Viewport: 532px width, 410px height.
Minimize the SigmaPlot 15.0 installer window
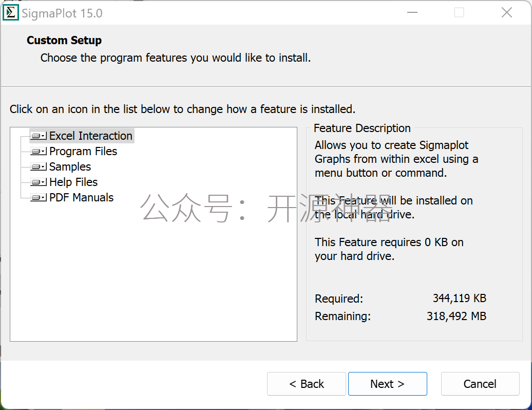coord(412,12)
